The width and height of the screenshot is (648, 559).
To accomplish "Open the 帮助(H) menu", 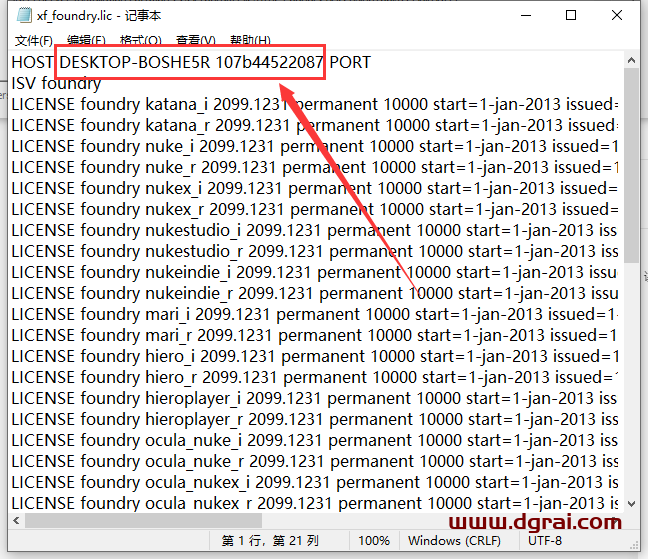I will tap(250, 40).
